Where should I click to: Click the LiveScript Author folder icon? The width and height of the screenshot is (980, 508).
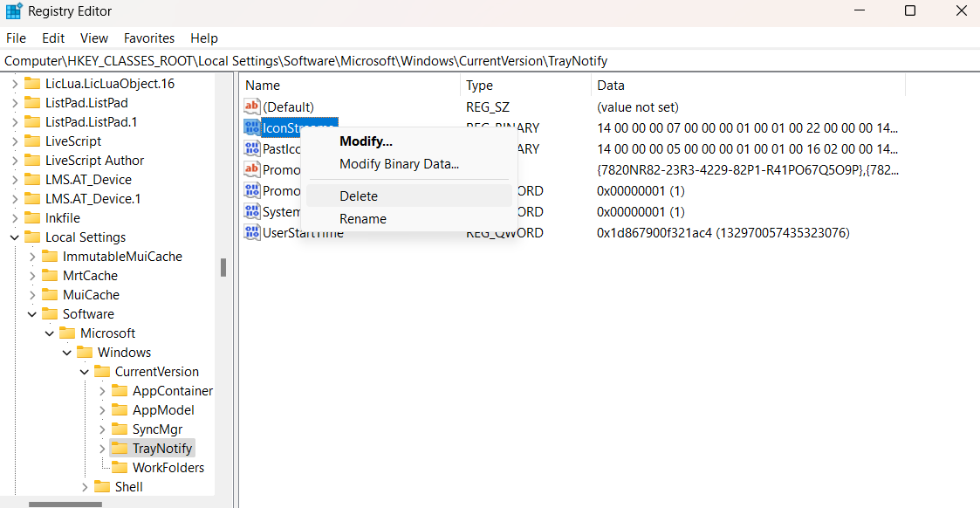[32, 160]
